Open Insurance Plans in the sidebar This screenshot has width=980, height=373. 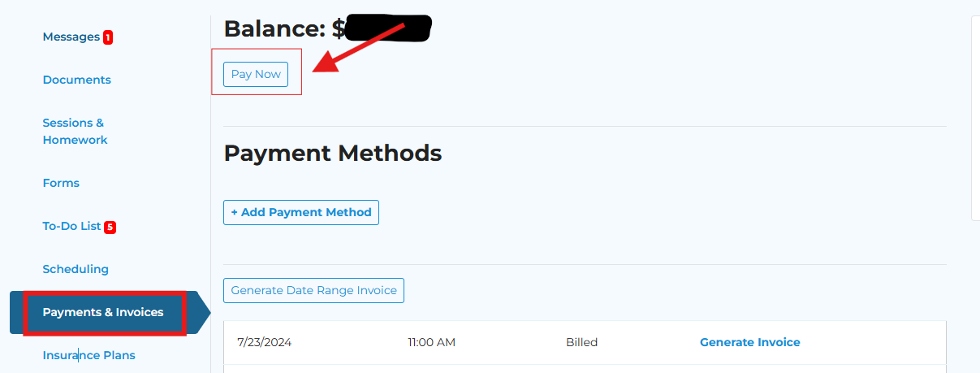coord(89,355)
